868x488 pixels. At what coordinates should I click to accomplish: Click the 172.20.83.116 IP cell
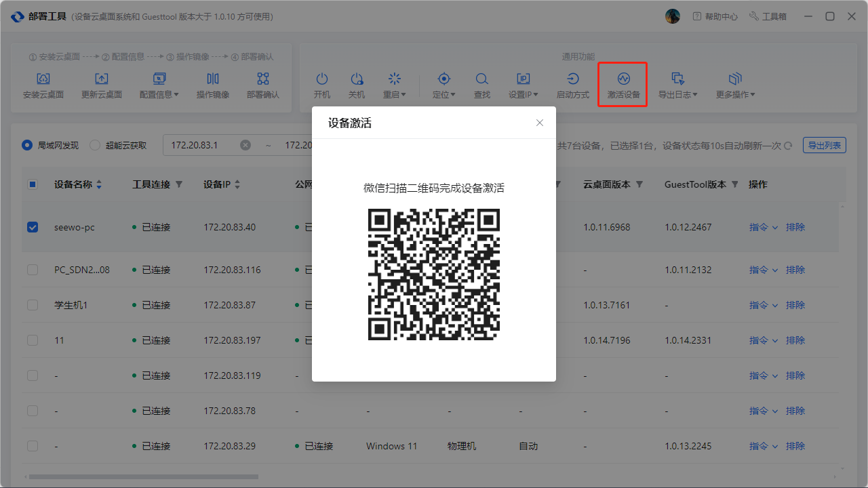click(x=232, y=270)
